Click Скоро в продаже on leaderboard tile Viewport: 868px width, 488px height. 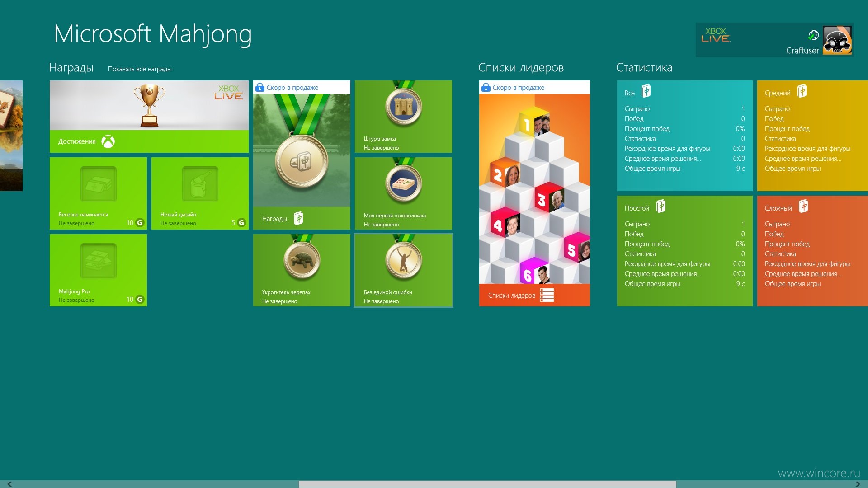tap(518, 88)
